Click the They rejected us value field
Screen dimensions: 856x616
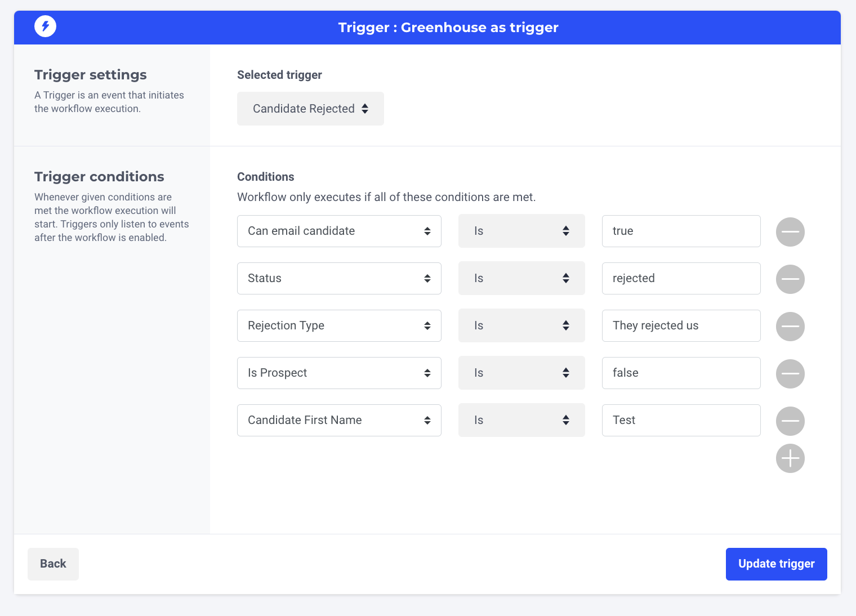(681, 325)
